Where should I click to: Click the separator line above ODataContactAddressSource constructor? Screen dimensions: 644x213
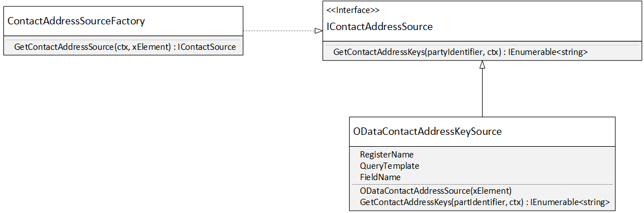coord(482,184)
